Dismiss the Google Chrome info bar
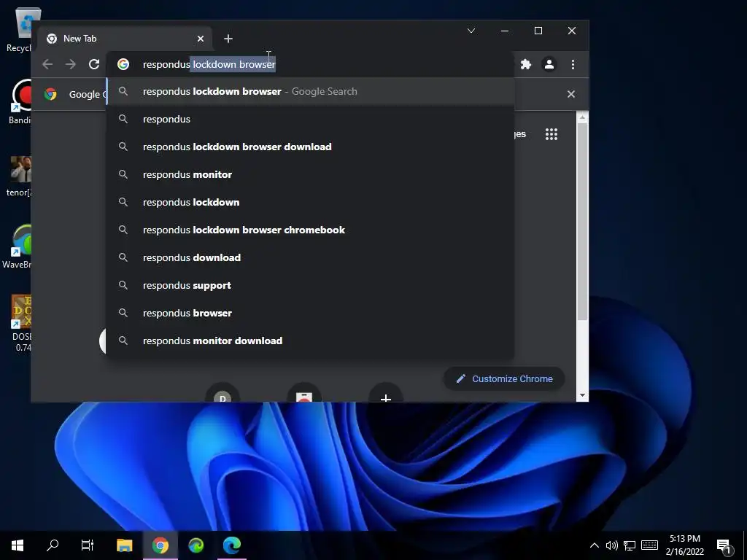The image size is (747, 560). point(570,94)
